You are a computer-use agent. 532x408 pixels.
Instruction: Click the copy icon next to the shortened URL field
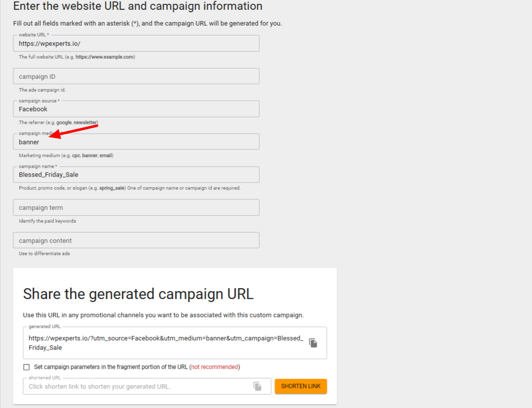pyautogui.click(x=257, y=386)
